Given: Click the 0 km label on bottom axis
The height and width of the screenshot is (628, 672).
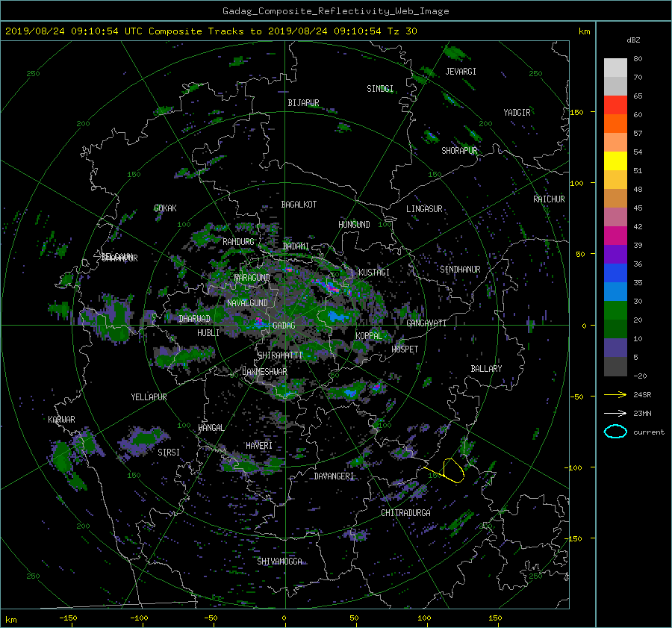Looking at the screenshot, I should tap(284, 618).
